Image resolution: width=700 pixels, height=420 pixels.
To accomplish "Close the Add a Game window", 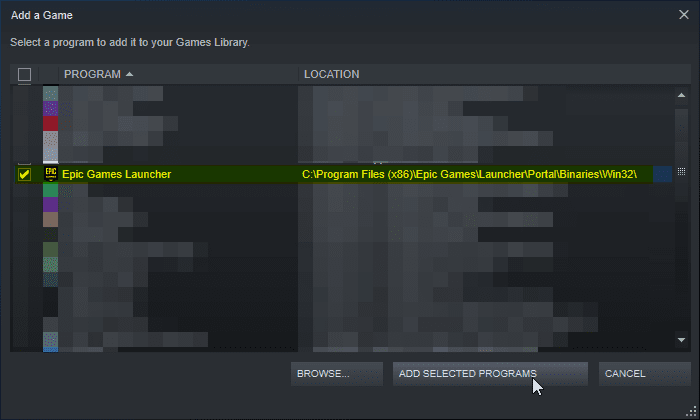I will click(x=683, y=15).
